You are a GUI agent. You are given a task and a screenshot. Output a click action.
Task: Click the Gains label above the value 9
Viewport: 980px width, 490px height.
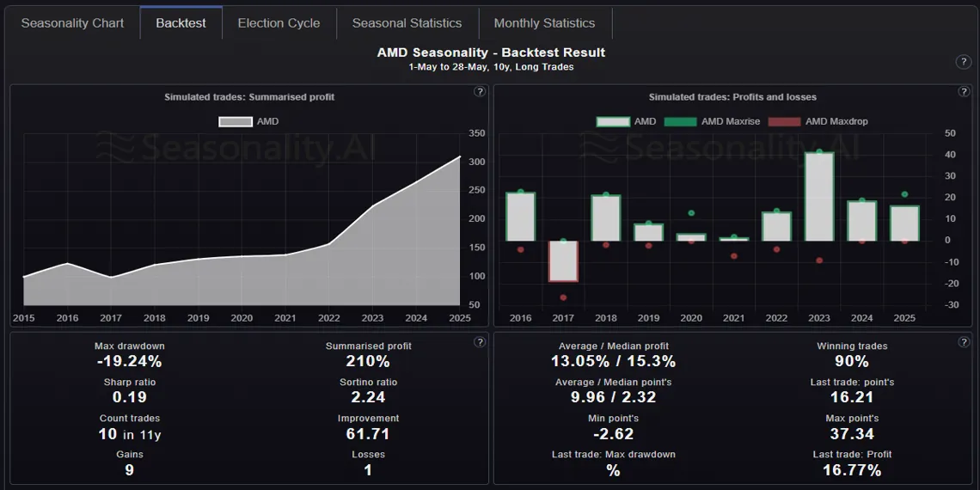(129, 455)
